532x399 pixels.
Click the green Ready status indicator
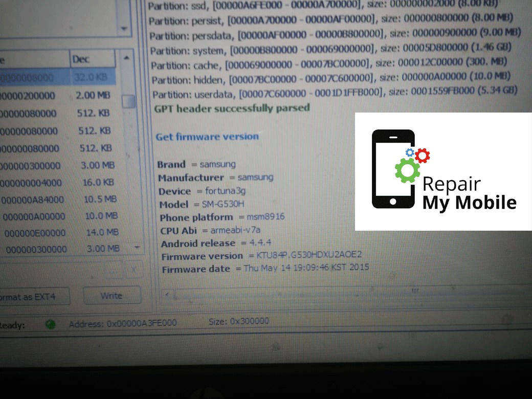pos(50,324)
